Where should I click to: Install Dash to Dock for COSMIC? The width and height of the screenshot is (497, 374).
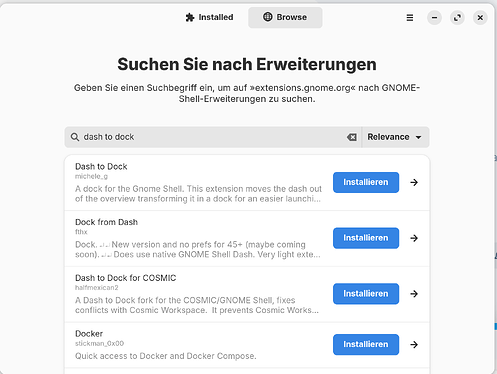366,294
